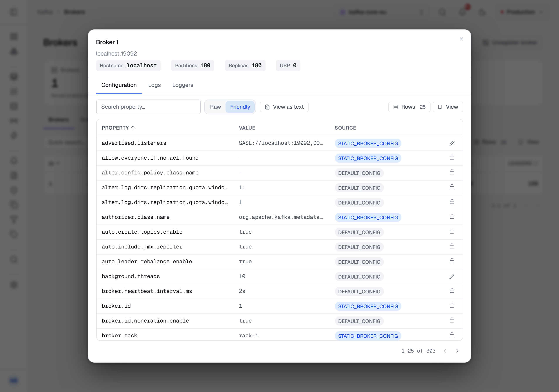559x392 pixels.
Task: Sort by the PROPERTY column header
Action: 118,128
